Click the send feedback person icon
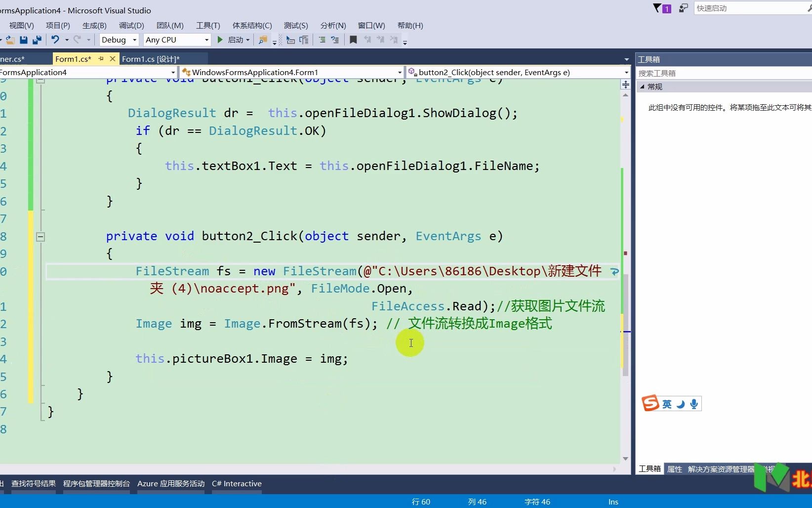This screenshot has width=812, height=508. pos(684,8)
